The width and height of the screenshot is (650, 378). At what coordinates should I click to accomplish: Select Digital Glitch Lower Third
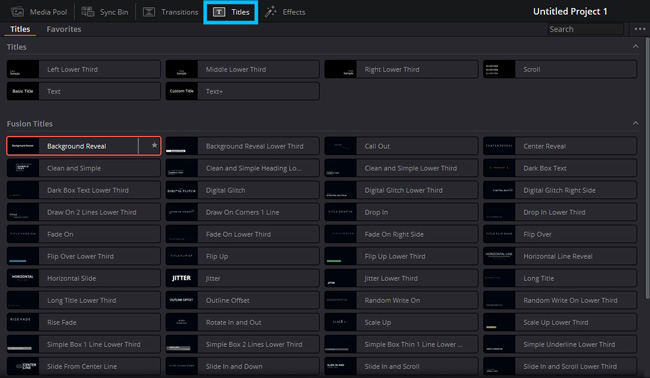click(401, 190)
